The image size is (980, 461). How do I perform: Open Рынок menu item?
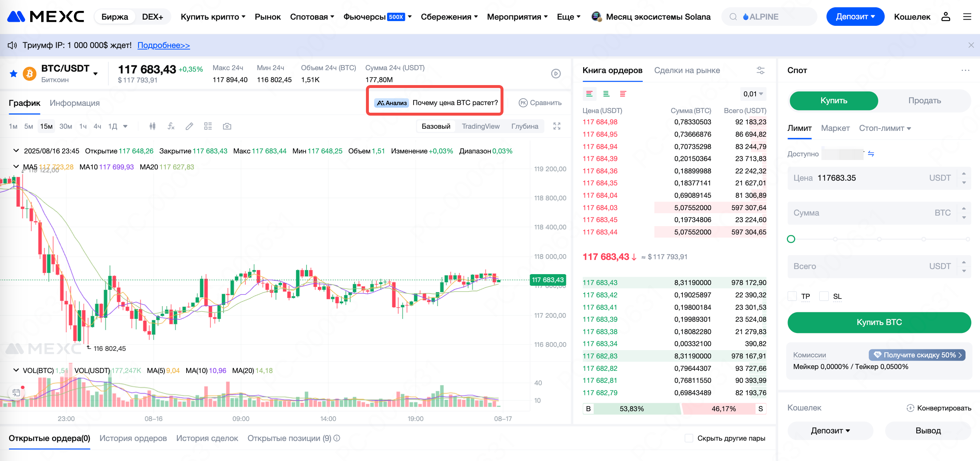(267, 17)
